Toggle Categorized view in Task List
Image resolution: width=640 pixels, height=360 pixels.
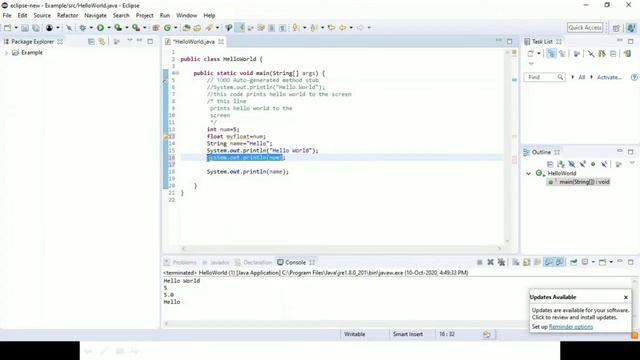[x=551, y=53]
